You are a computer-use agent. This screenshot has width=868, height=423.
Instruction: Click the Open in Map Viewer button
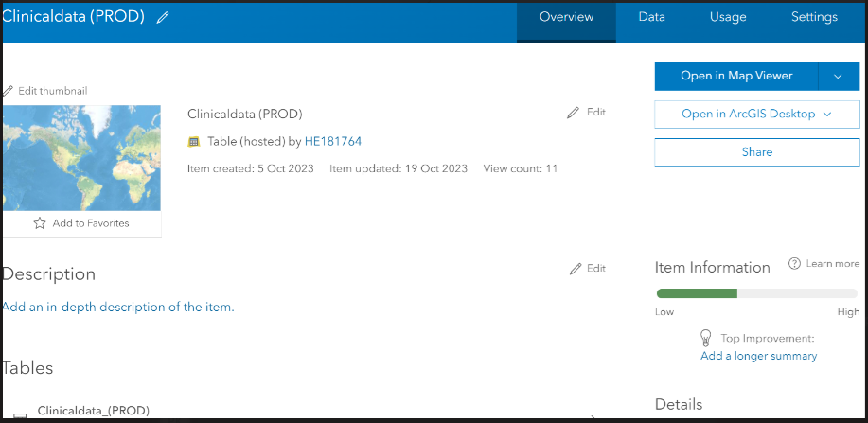click(736, 76)
